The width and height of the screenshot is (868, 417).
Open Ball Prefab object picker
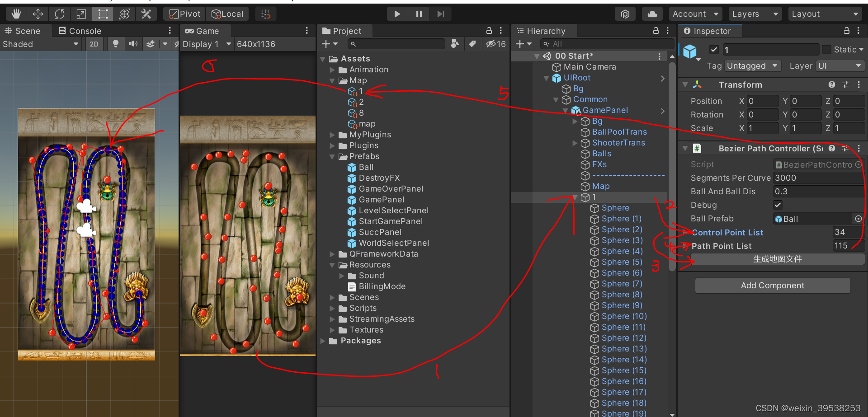coord(858,219)
